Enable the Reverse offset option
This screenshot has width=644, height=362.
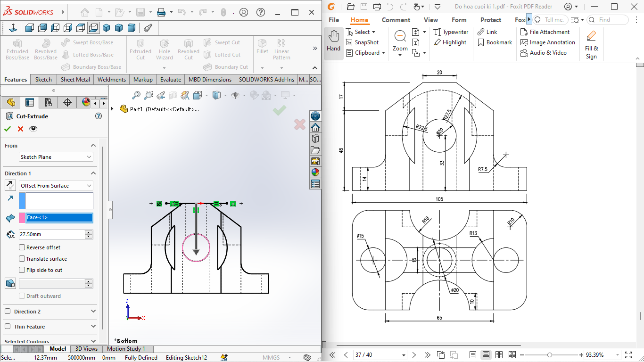(x=21, y=247)
